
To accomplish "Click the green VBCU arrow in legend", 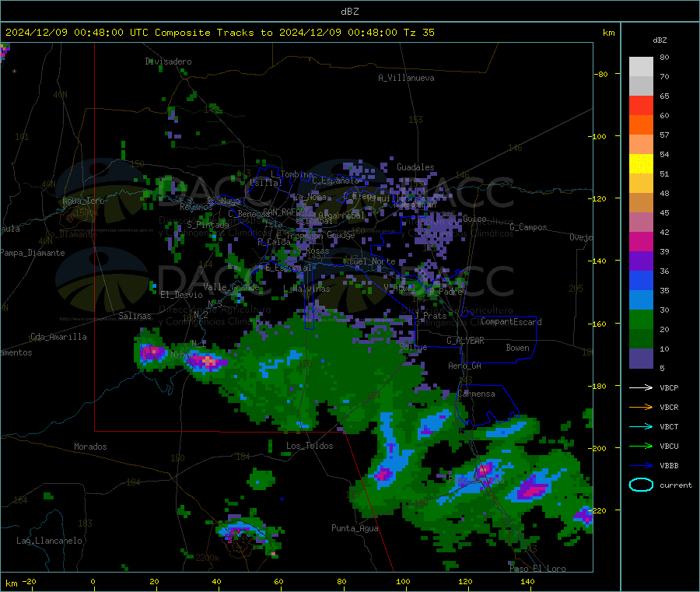I will [641, 446].
